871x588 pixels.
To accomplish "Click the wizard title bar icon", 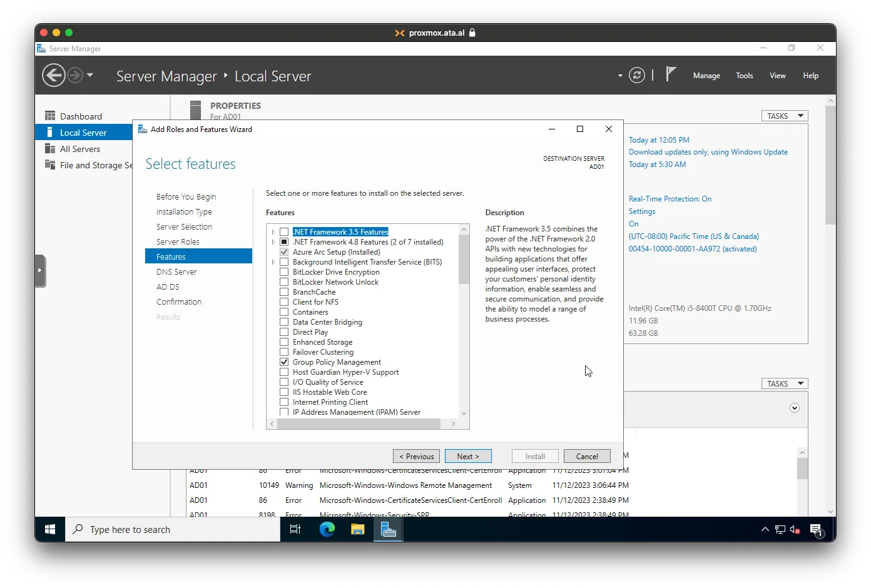I will (x=143, y=129).
